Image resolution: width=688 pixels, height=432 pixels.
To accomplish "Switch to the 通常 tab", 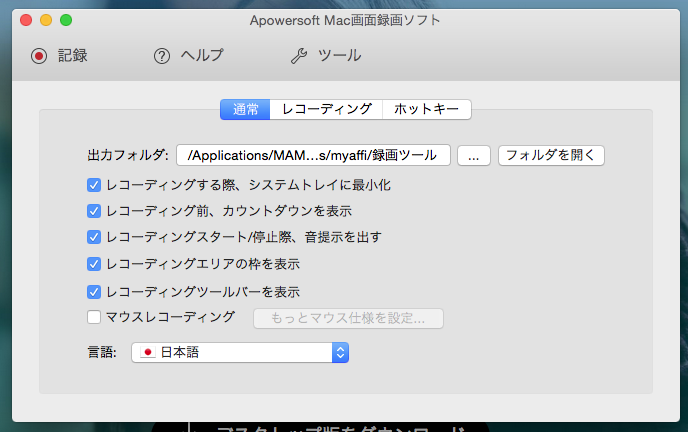I will (x=245, y=109).
